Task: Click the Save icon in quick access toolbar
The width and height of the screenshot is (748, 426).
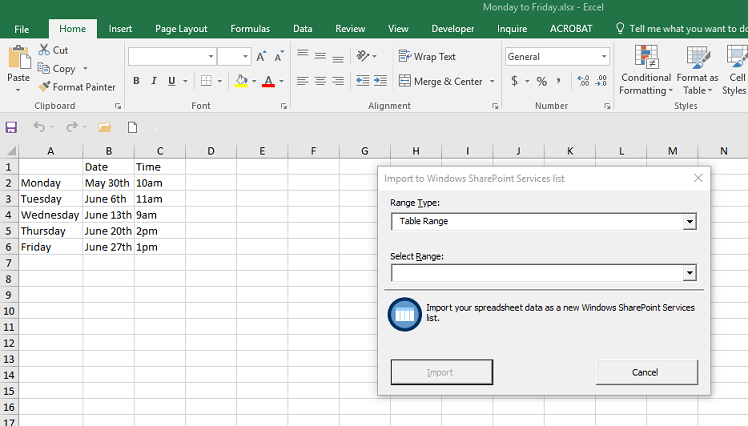Action: (11, 127)
